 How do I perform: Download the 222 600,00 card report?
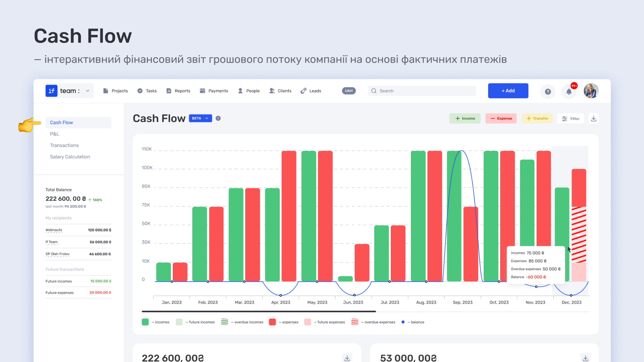point(347,358)
